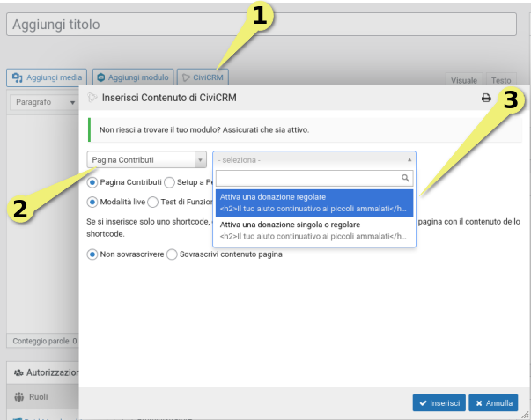
Task: Click the Ruoli row
Action: (42, 396)
